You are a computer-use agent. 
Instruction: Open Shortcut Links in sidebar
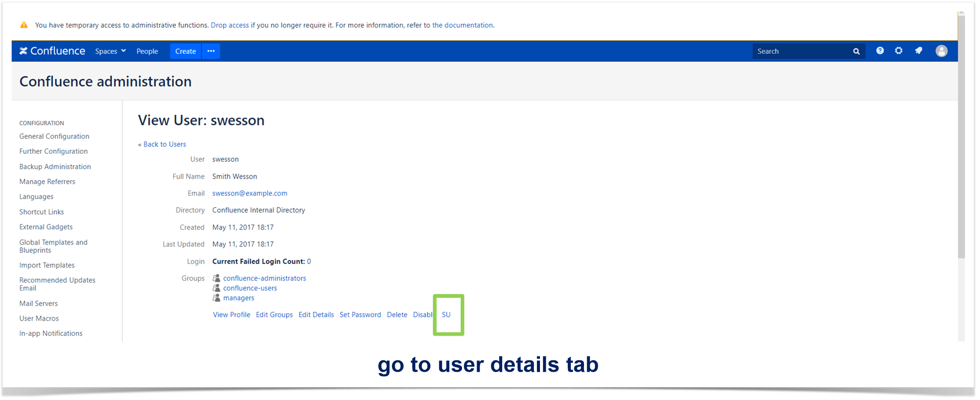(x=41, y=212)
